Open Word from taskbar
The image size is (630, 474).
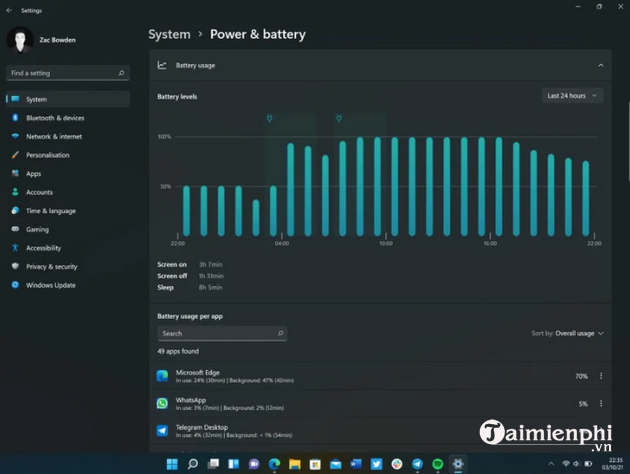click(x=356, y=464)
